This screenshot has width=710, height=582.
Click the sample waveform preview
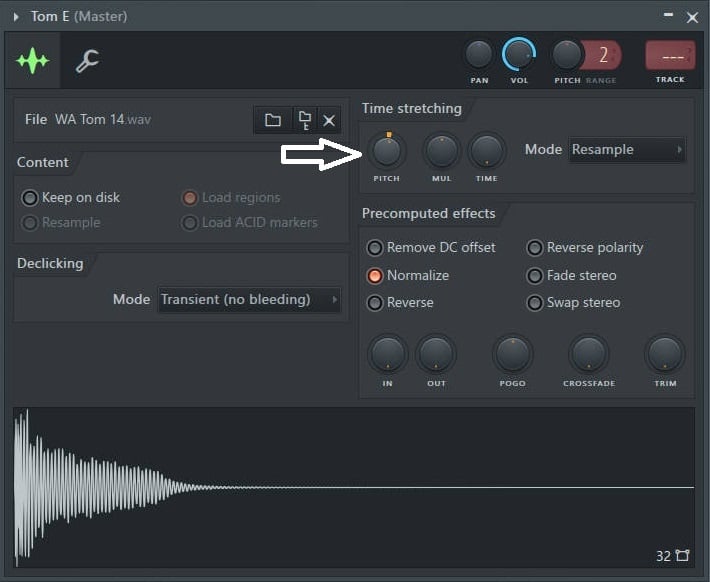[354, 487]
